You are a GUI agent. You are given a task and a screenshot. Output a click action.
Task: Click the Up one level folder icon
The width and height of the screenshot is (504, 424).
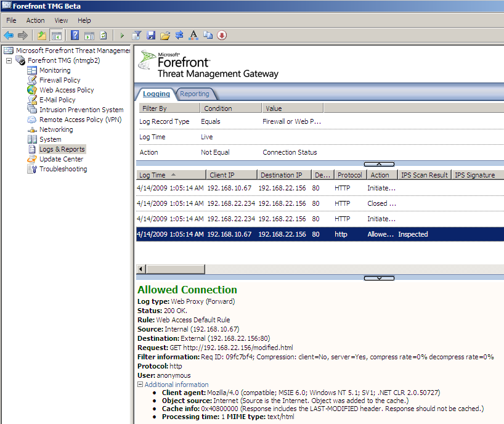(42, 35)
